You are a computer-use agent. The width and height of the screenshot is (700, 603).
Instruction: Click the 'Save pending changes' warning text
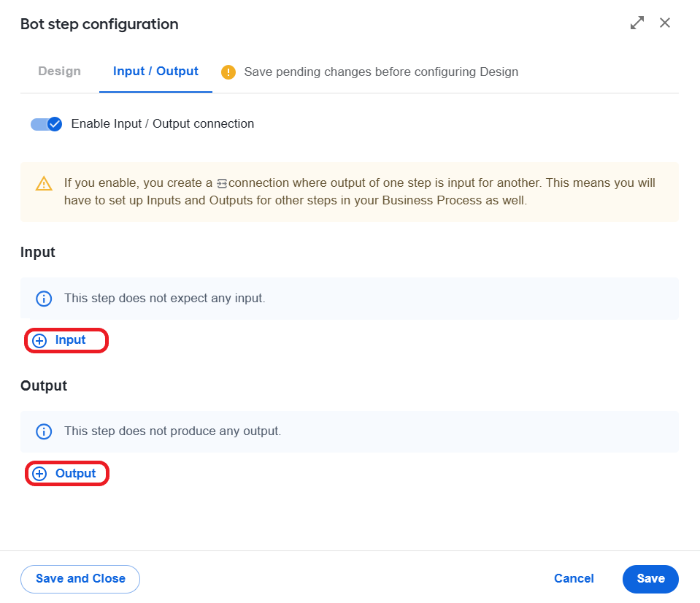[x=381, y=72]
